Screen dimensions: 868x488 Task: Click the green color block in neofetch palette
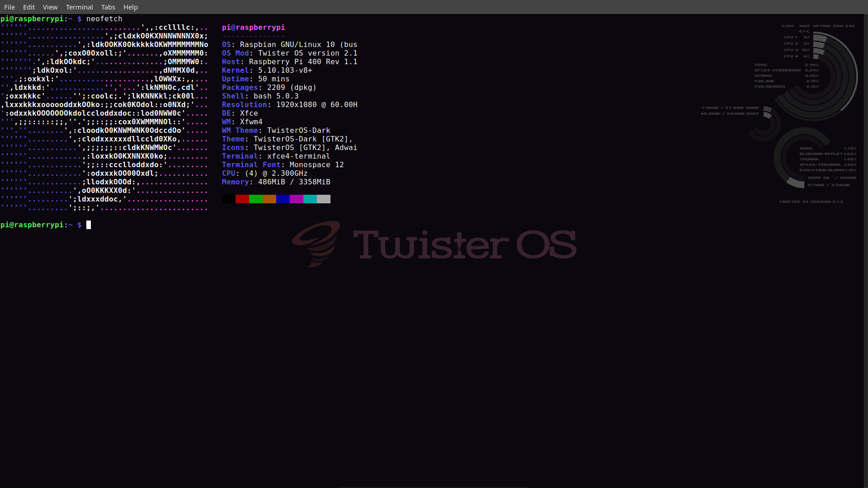click(x=256, y=199)
